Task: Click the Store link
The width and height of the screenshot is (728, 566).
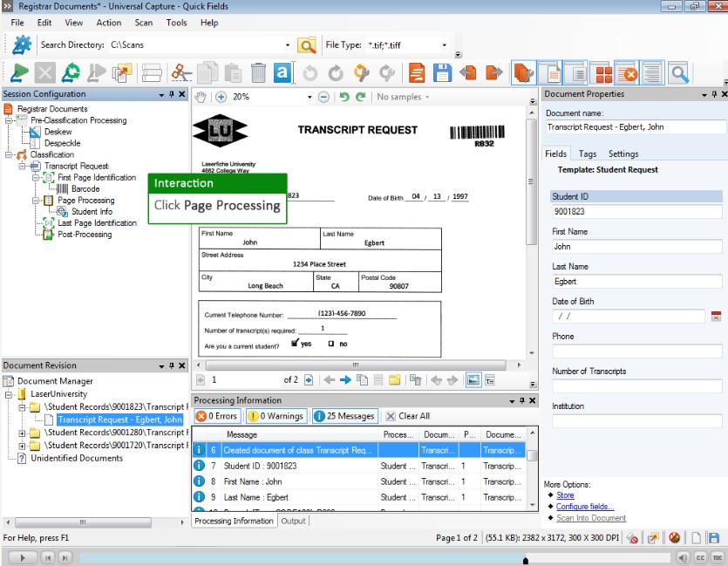Action: (x=565, y=495)
